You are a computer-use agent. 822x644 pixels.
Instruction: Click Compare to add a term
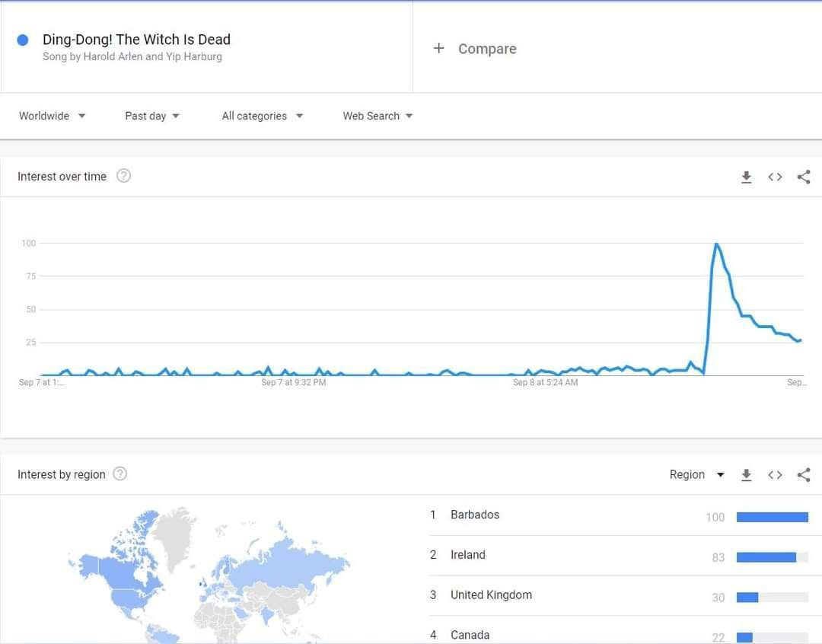pyautogui.click(x=476, y=49)
